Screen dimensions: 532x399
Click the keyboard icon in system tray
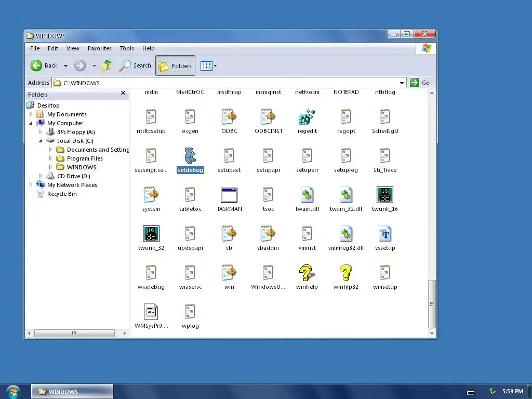coord(471,392)
